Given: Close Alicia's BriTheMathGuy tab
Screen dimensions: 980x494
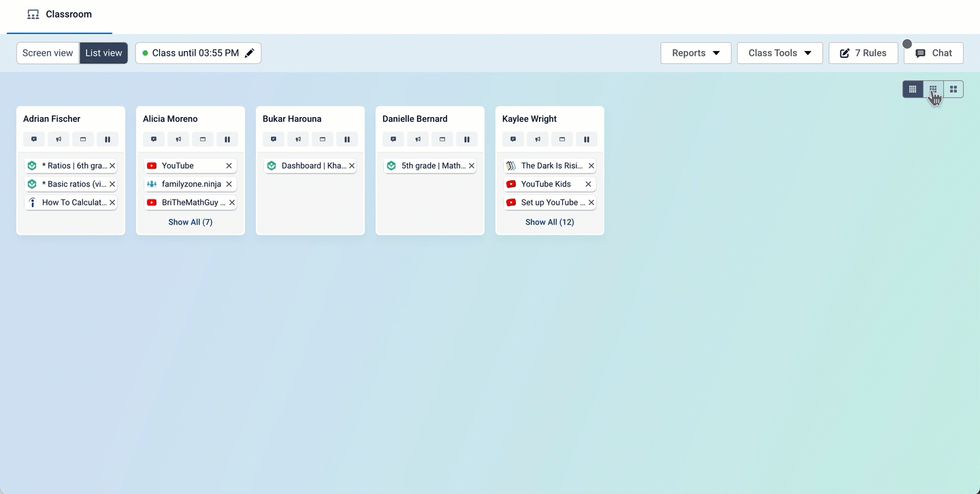Looking at the screenshot, I should coord(232,202).
